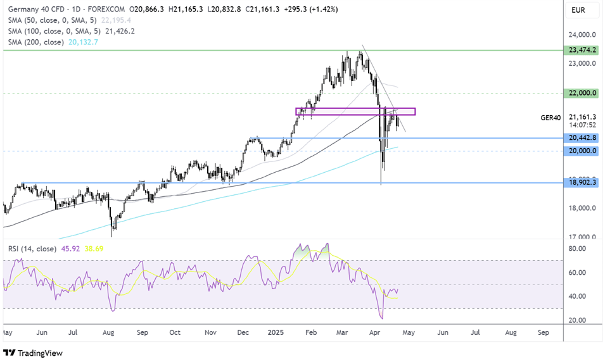The image size is (610, 364).
Task: Click the Jun label between May and Jul after Apr
Action: pyautogui.click(x=443, y=332)
